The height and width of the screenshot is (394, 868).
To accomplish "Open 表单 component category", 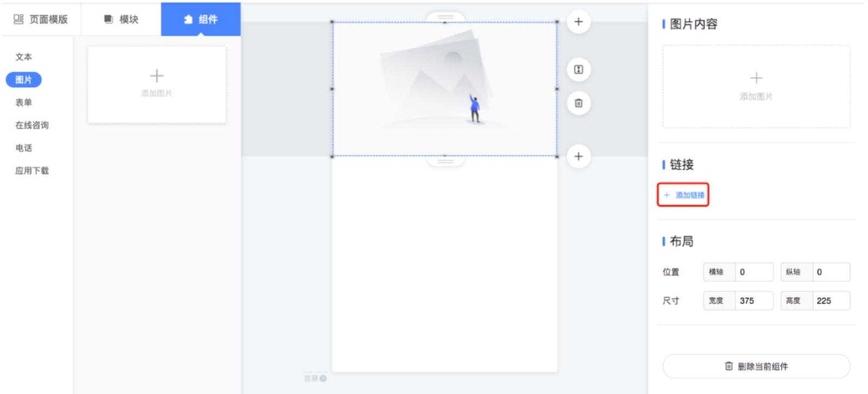I will pos(23,103).
